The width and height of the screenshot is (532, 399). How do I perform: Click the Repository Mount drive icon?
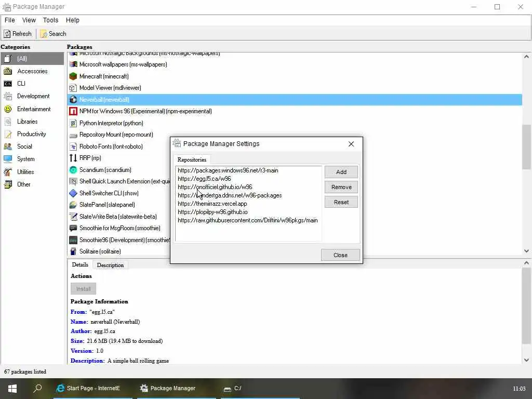point(73,135)
